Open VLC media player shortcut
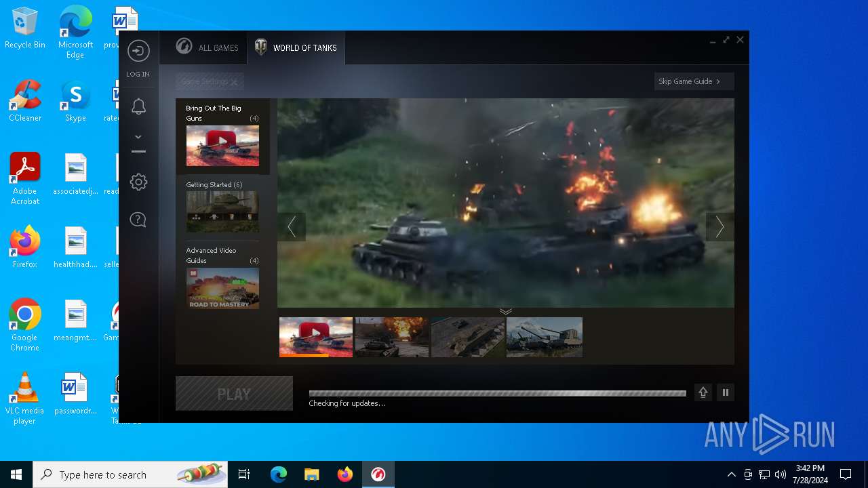868x488 pixels. (25, 399)
